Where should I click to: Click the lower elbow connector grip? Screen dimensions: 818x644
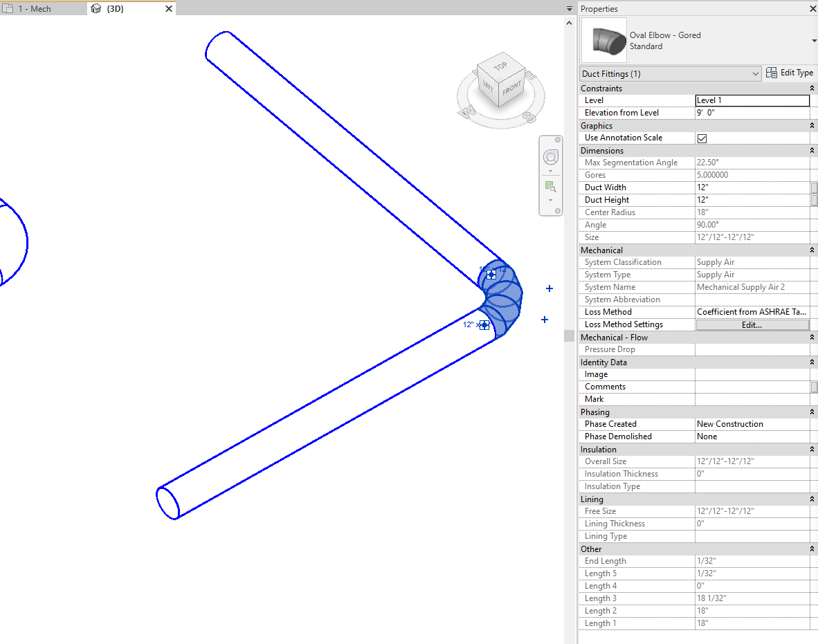point(484,325)
